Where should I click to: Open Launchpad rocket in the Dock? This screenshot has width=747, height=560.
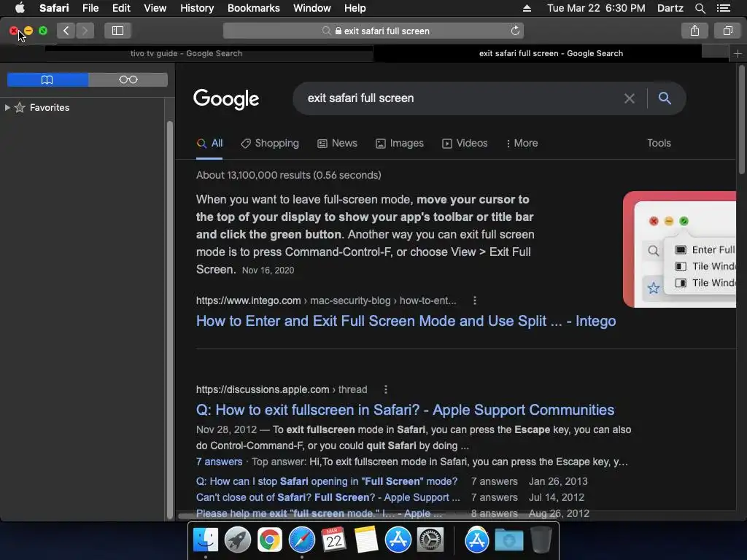[237, 540]
